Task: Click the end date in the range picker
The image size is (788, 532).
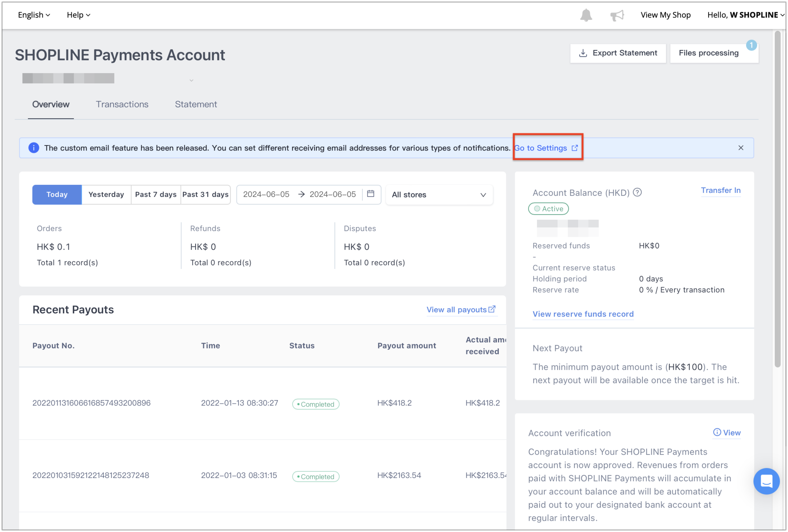Action: [x=333, y=194]
